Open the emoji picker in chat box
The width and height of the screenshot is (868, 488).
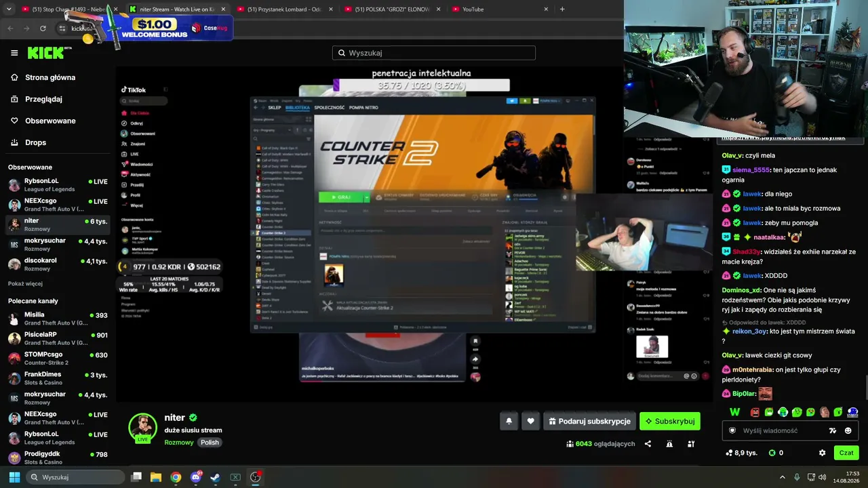(848, 430)
